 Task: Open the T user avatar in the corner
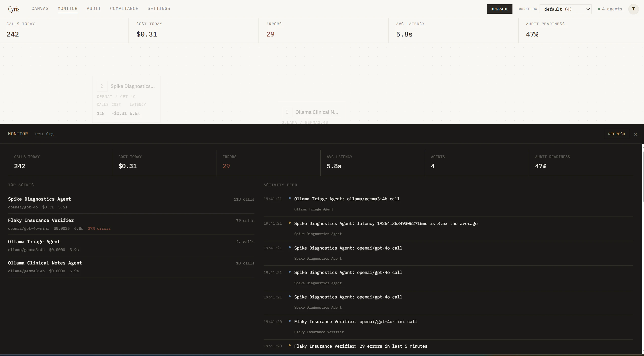click(633, 9)
